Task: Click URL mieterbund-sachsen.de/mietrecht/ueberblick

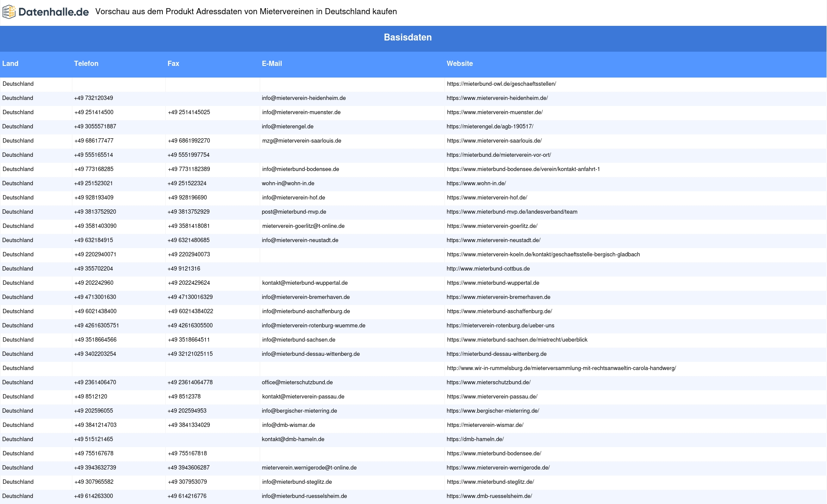Action: (x=517, y=340)
